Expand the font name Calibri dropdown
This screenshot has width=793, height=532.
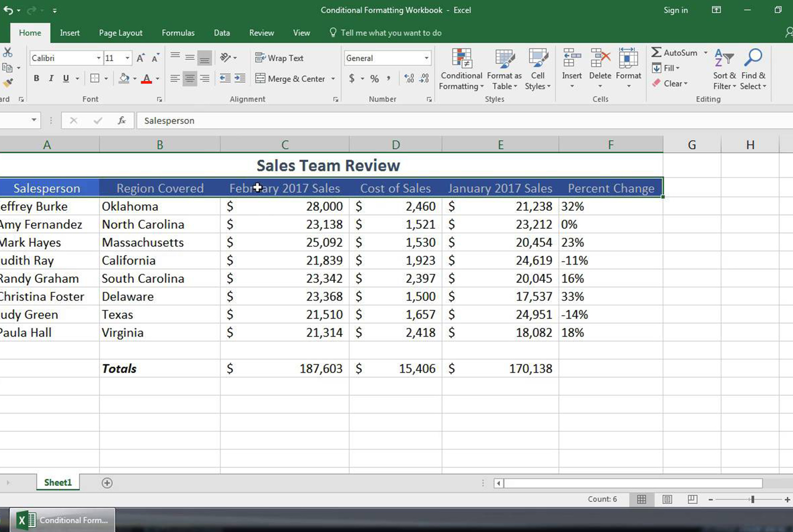click(x=99, y=58)
